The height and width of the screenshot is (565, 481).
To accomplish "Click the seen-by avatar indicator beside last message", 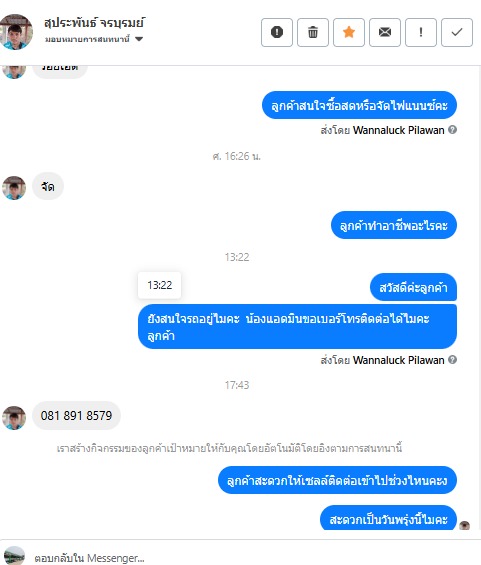I will 465,525.
